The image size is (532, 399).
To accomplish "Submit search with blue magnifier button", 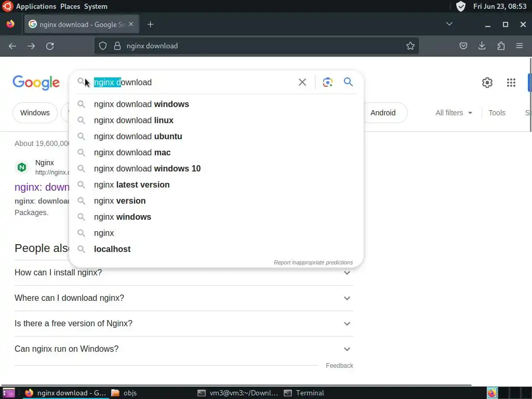I will [348, 82].
